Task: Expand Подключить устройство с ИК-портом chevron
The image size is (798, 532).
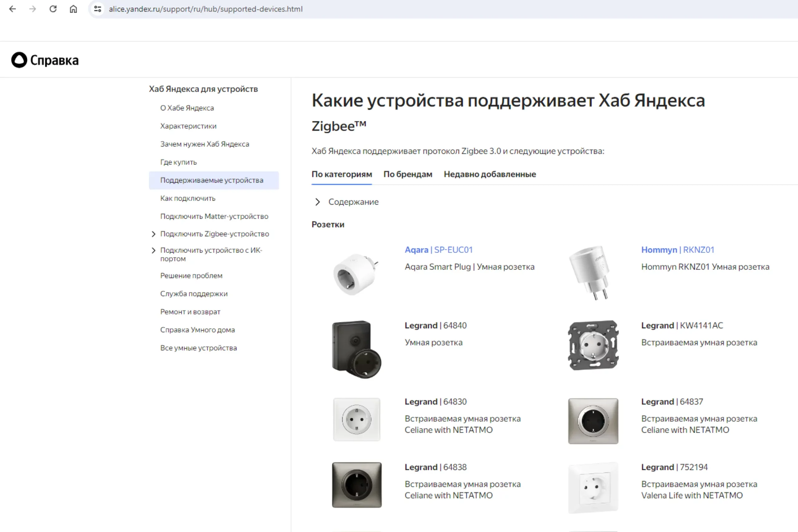Action: (153, 250)
